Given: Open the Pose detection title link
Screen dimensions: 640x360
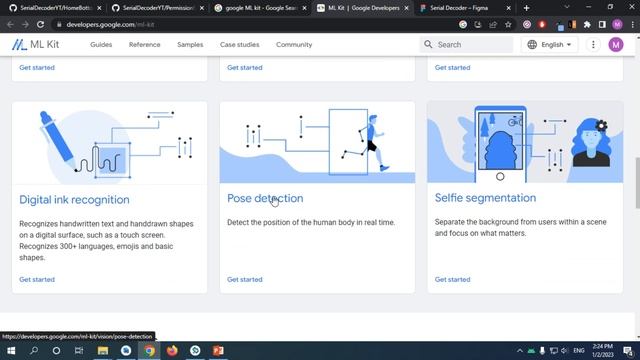Looking at the screenshot, I should (265, 198).
